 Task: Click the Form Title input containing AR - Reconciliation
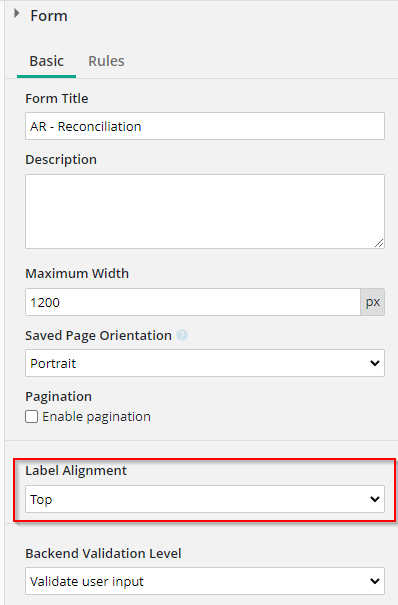coord(205,126)
